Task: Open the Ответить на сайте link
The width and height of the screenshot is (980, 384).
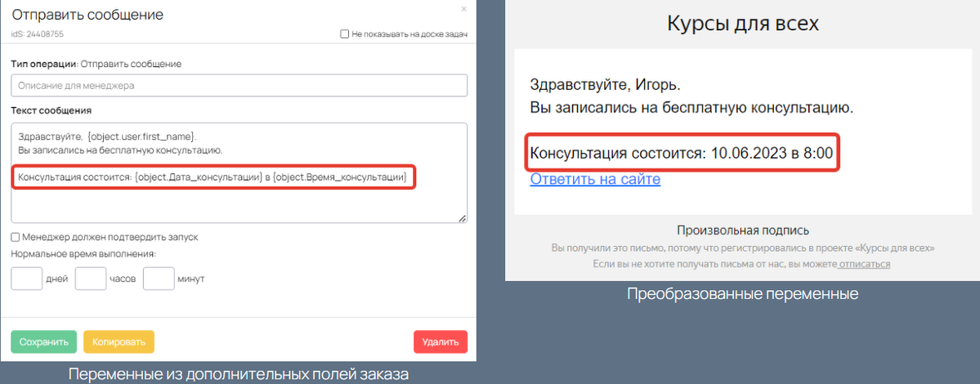Action: pyautogui.click(x=595, y=180)
